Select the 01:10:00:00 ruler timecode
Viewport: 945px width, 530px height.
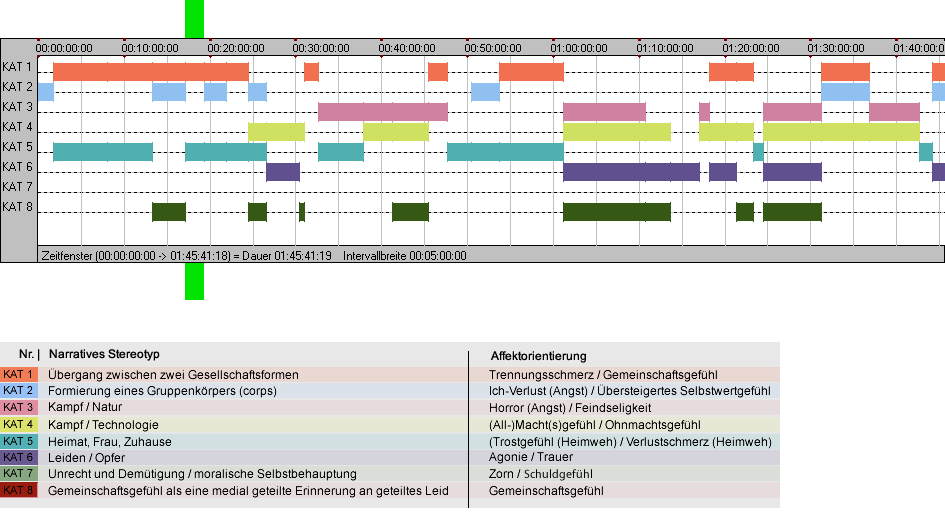coord(665,48)
